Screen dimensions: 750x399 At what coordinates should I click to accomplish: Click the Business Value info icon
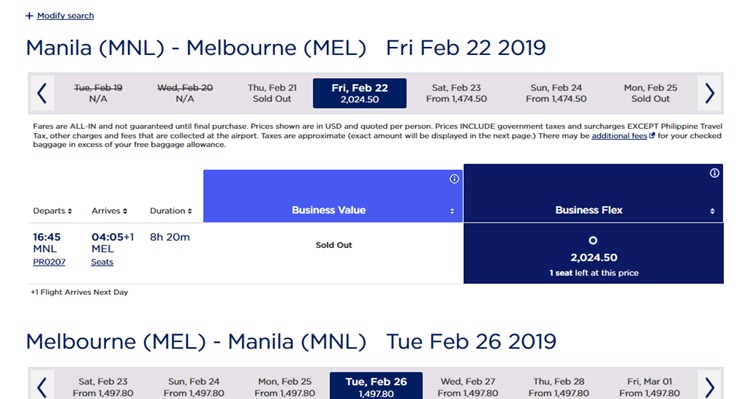[x=454, y=179]
